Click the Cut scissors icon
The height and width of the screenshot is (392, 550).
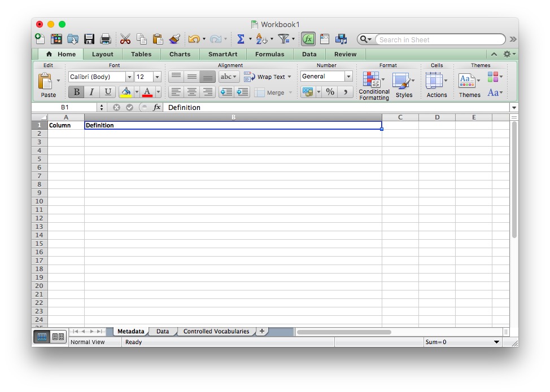coord(125,39)
